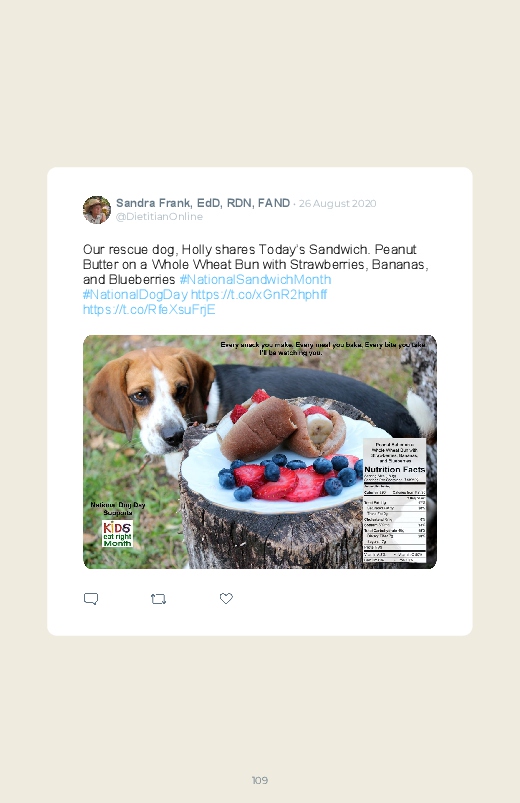520x803 pixels.
Task: Click the author name Sandra Frank, EdD, RDN, FAND
Action: (x=203, y=203)
